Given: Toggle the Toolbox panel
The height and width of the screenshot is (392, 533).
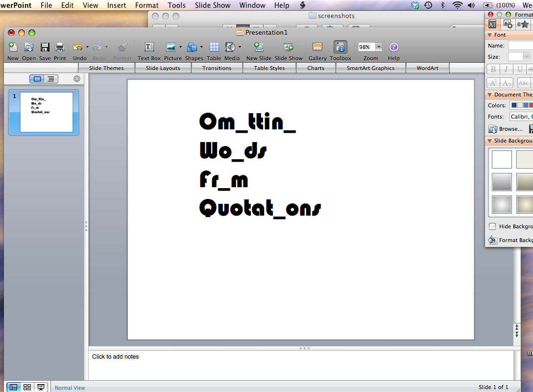Looking at the screenshot, I should tap(340, 48).
